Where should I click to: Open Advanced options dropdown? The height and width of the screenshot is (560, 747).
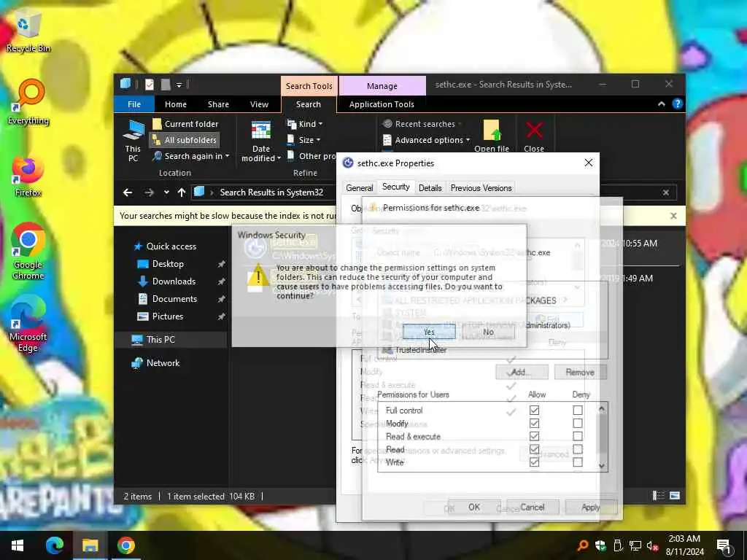tap(426, 140)
